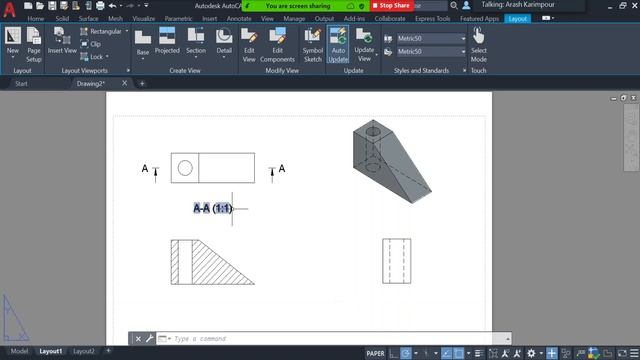Screen dimensions: 640x360
Task: Open Page Setup manager
Action: (33, 45)
